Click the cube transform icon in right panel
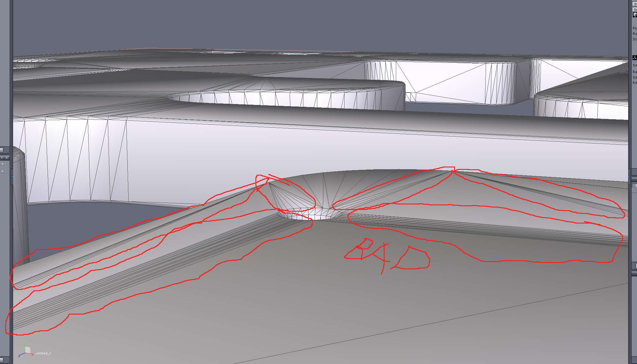The width and height of the screenshot is (637, 364). coord(635,15)
